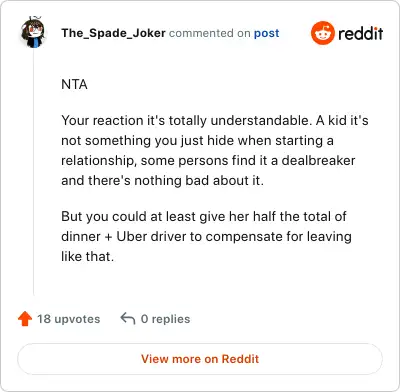Click the closing words "like that."
The image size is (400, 392).
point(88,256)
